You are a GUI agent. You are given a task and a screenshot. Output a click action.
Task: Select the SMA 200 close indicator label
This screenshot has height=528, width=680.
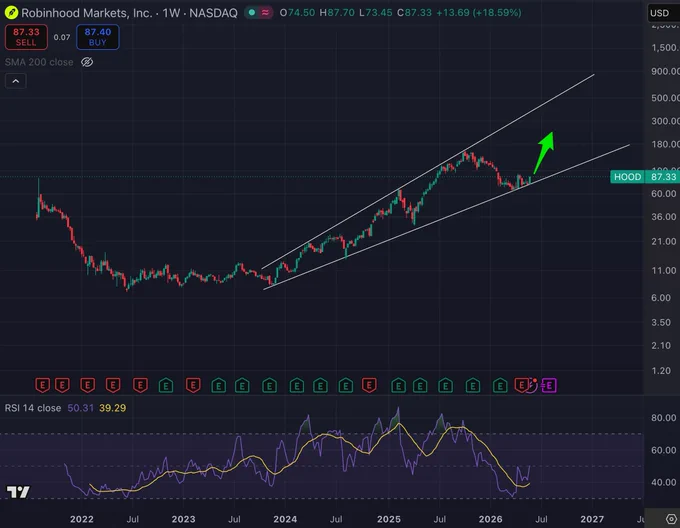click(39, 62)
